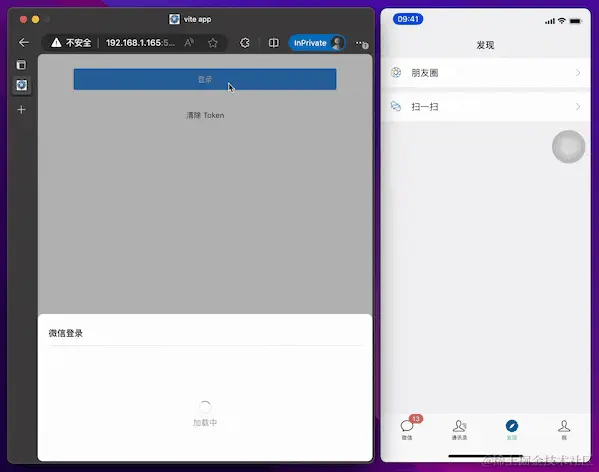Go back using the browser back arrow
The width and height of the screenshot is (599, 472).
[24, 42]
